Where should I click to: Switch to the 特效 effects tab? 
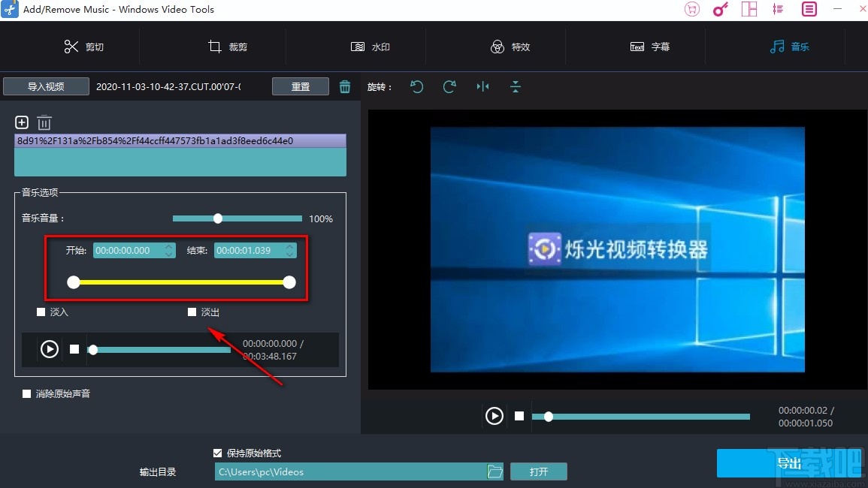click(x=511, y=47)
